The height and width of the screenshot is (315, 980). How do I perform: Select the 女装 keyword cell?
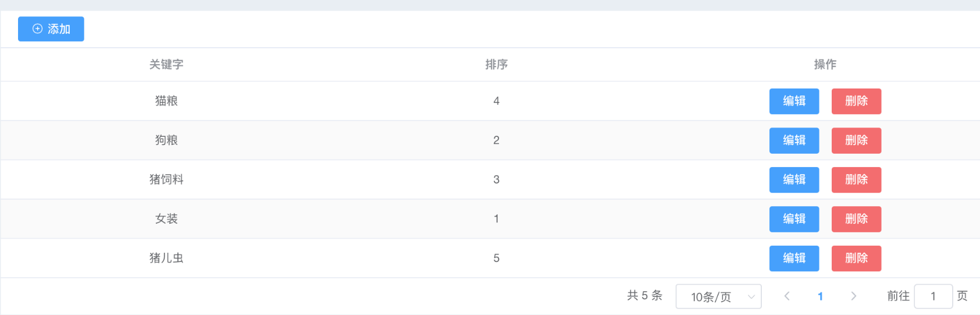(166, 219)
